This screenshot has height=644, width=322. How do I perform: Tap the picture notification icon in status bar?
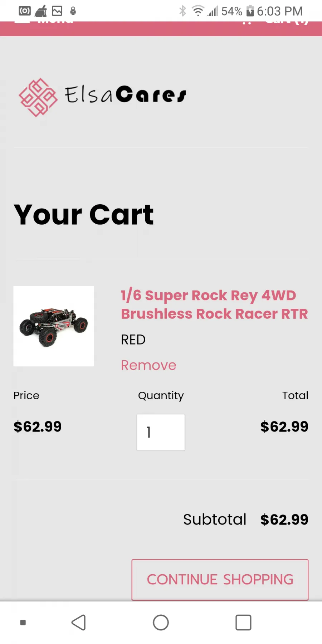point(57,11)
